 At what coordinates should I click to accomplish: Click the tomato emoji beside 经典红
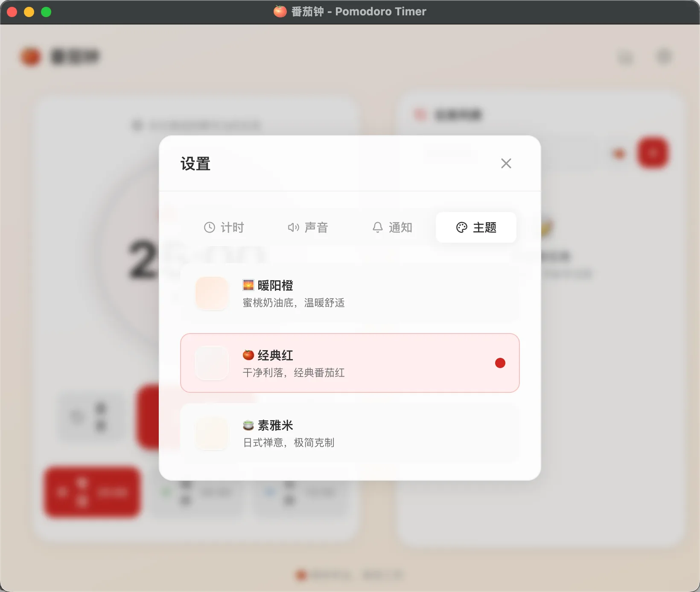point(248,355)
